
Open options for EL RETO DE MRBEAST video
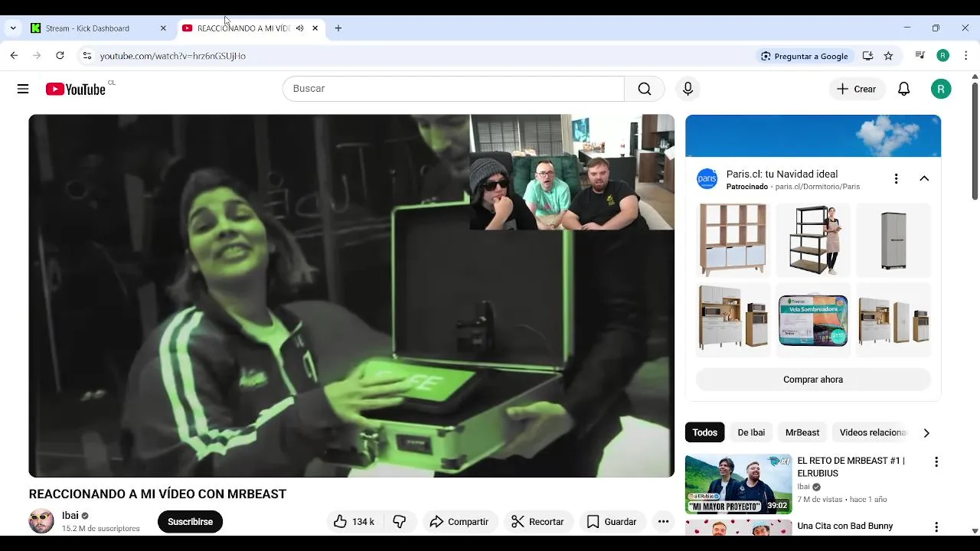[936, 462]
